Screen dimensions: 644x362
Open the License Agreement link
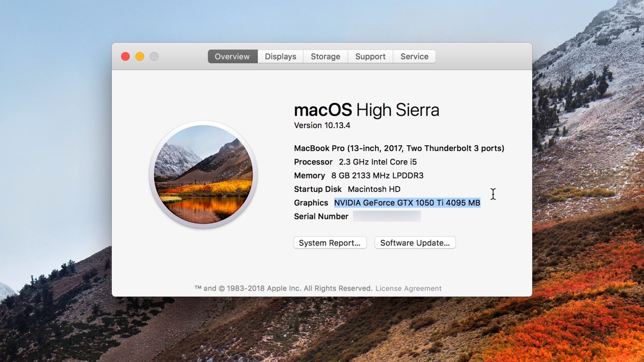[408, 288]
